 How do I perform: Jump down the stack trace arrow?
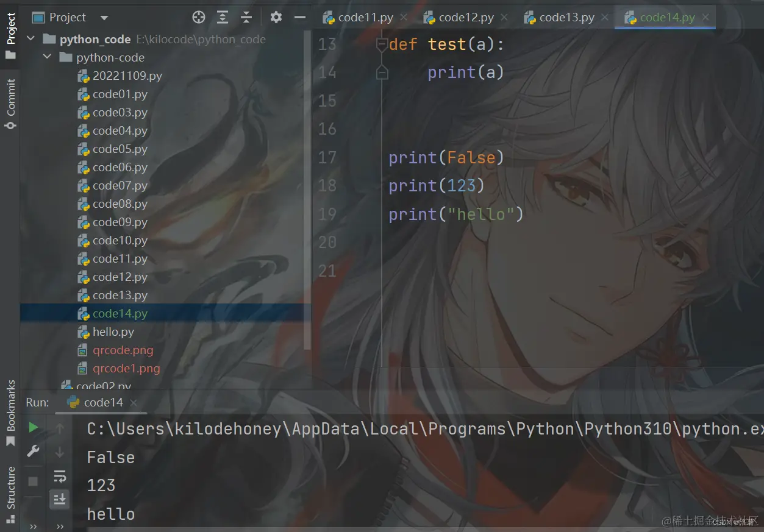(60, 452)
